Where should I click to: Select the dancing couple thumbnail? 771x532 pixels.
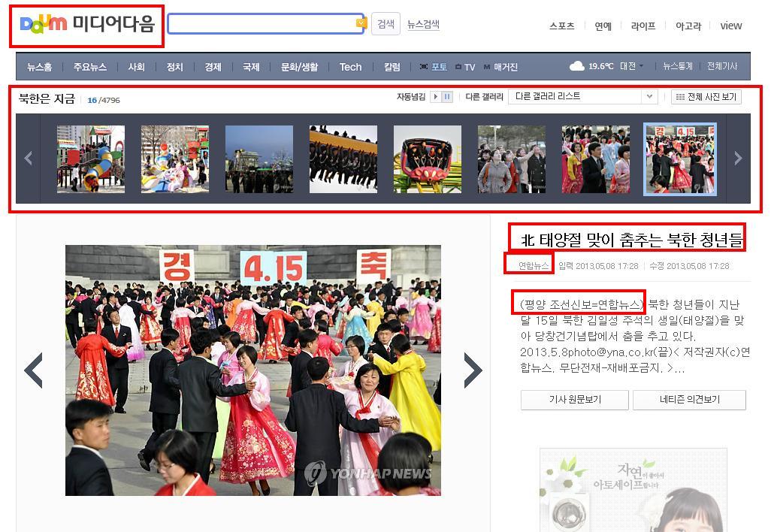(x=595, y=159)
